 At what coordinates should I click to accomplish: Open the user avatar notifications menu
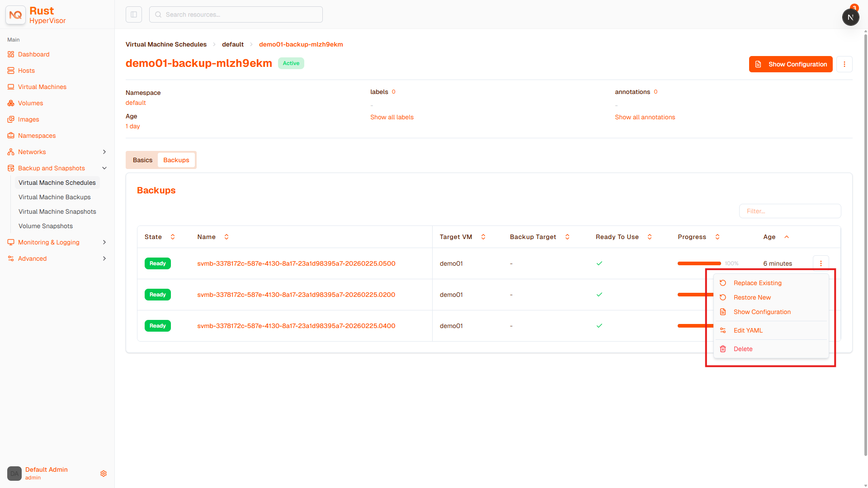click(850, 17)
